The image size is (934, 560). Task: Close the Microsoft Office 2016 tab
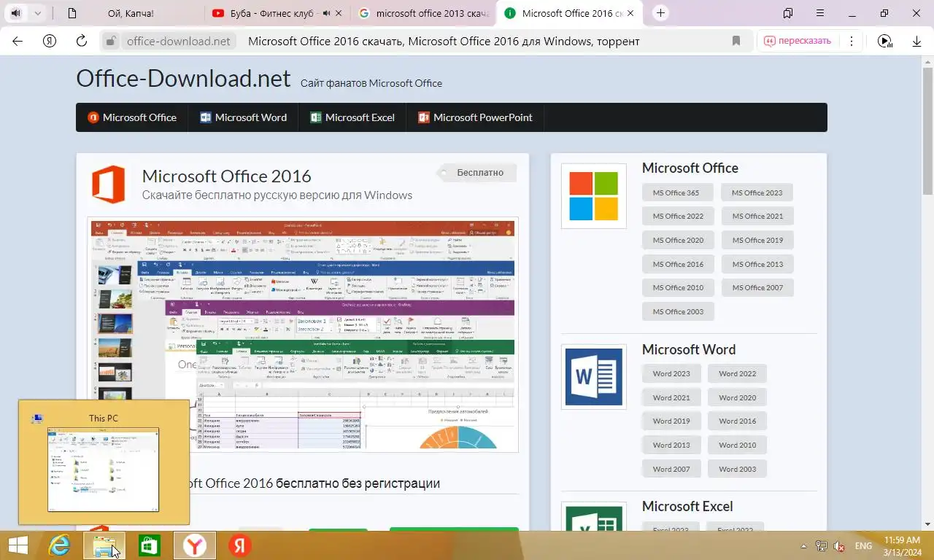(630, 13)
